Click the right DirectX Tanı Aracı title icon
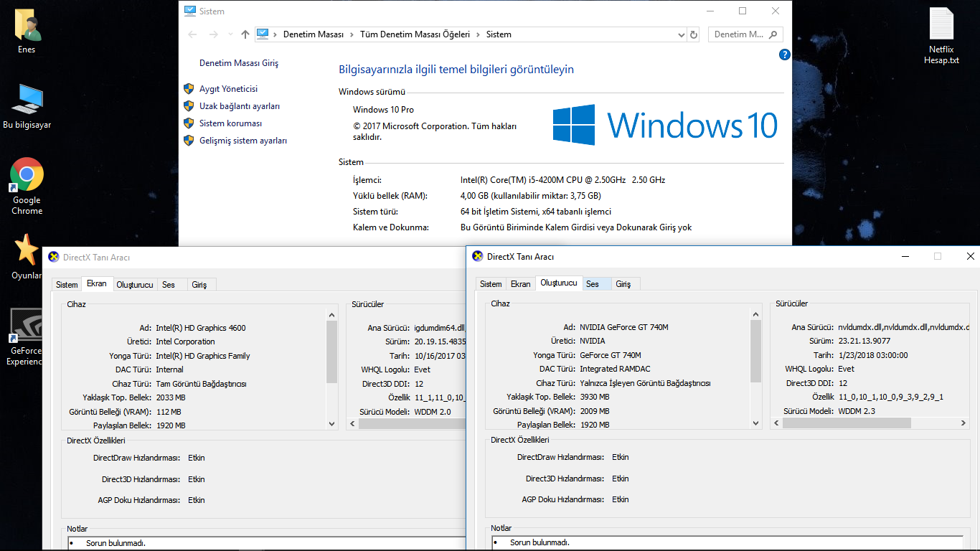980x551 pixels. pos(477,256)
